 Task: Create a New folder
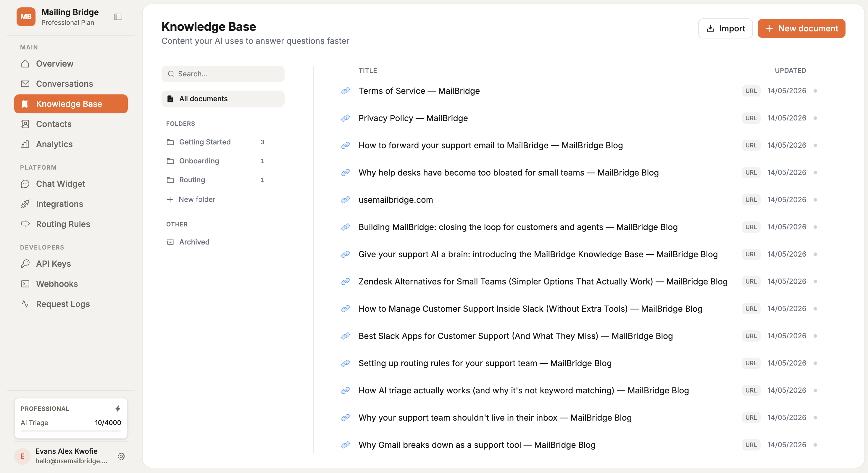tap(191, 199)
